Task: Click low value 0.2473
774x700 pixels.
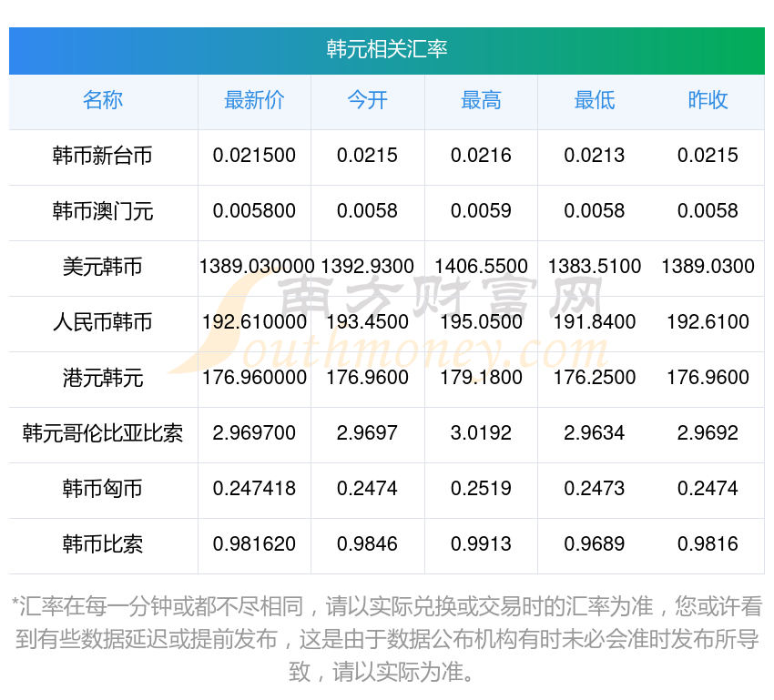Action: 595,489
